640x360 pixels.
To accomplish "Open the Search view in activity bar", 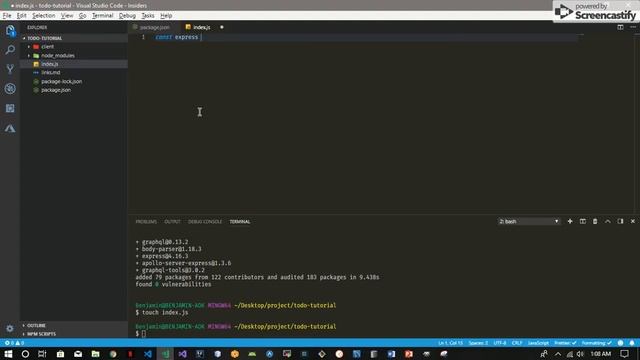I will (10, 50).
